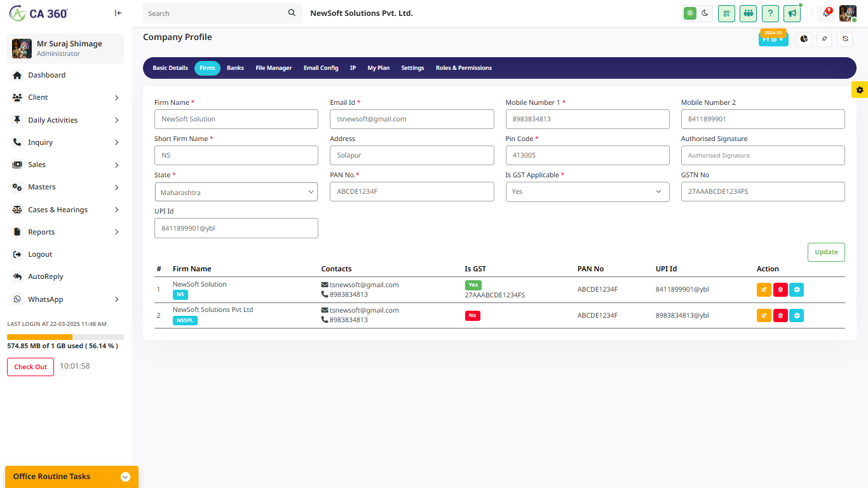The height and width of the screenshot is (488, 868).
Task: Open the IP tab
Action: point(353,68)
